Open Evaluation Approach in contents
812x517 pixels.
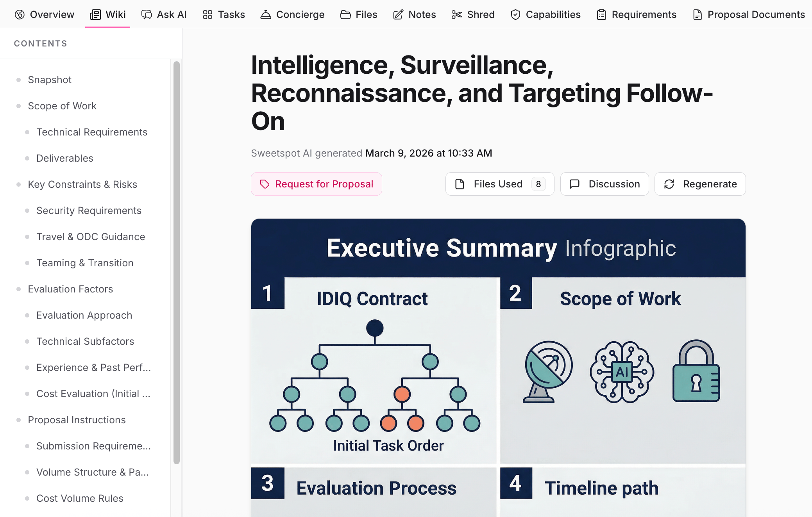[84, 315]
